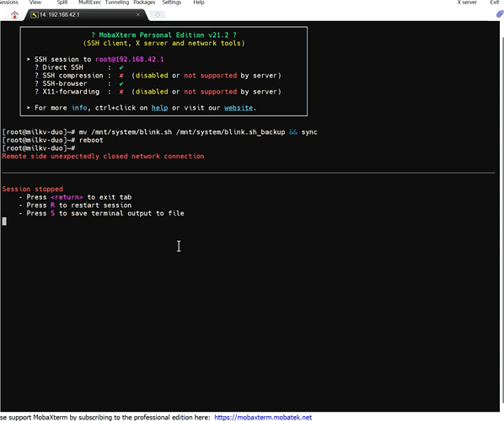Screen dimensions: 504x421
Task: Click the "Press S to save terminal output" line
Action: (102, 213)
